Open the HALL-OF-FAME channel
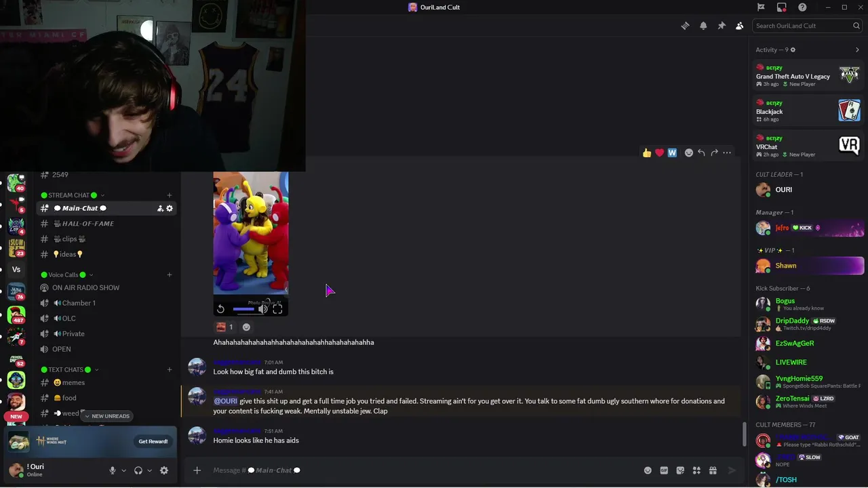 (106, 224)
